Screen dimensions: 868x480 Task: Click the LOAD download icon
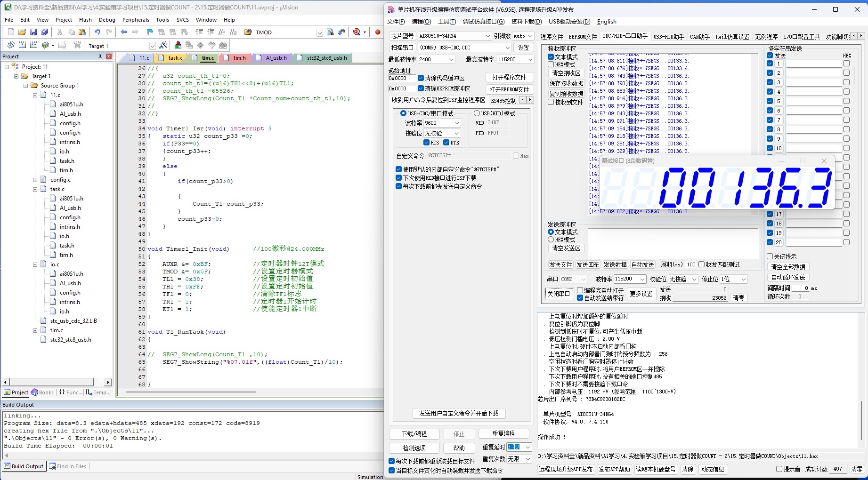77,45
